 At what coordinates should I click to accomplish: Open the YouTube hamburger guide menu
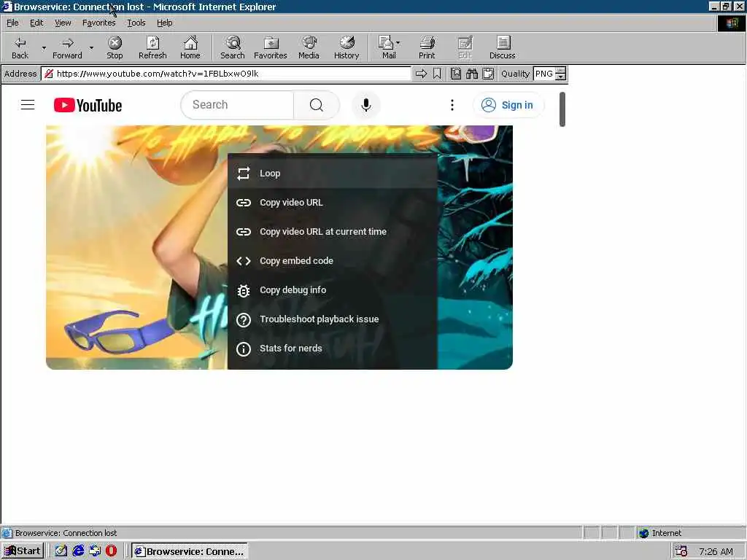[x=28, y=105]
